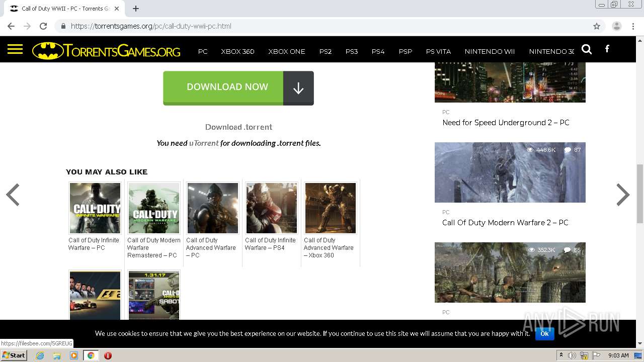Accept cookies with Ok button

[x=544, y=333]
